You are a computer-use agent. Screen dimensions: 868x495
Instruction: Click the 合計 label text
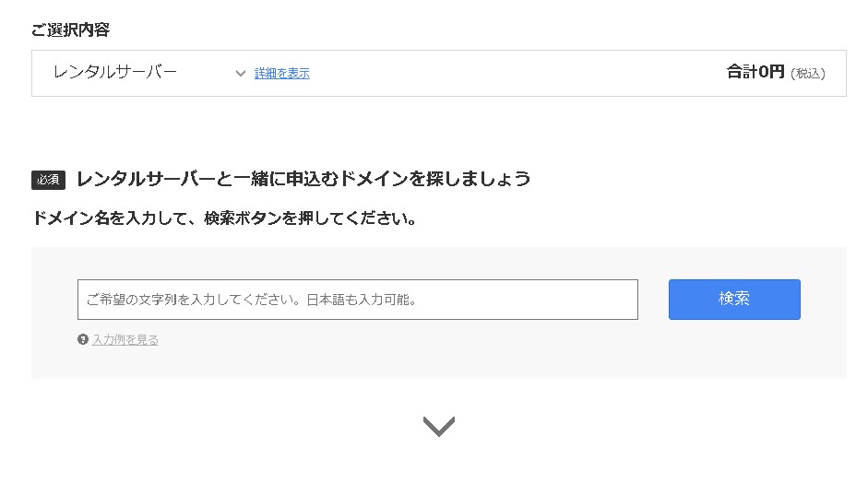point(742,72)
